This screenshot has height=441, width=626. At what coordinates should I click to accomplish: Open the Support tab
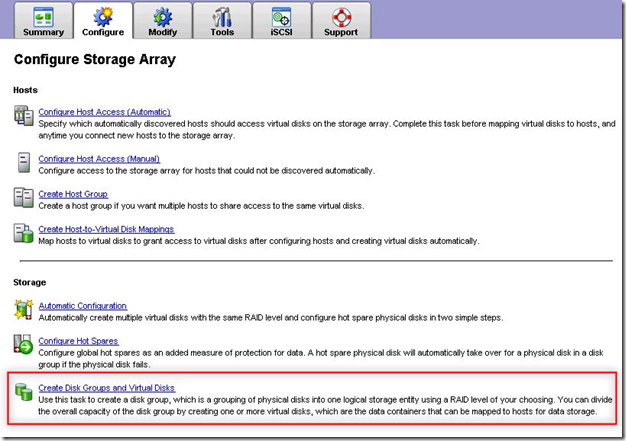(341, 21)
